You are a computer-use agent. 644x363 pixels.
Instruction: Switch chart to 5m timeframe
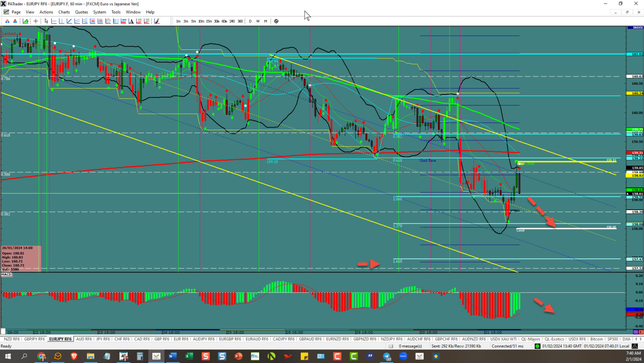click(x=193, y=21)
